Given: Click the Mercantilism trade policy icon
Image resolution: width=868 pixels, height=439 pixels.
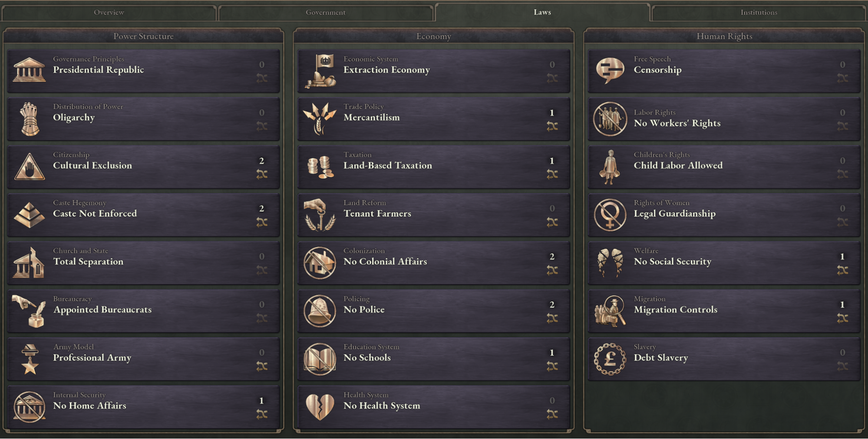Looking at the screenshot, I should (320, 119).
